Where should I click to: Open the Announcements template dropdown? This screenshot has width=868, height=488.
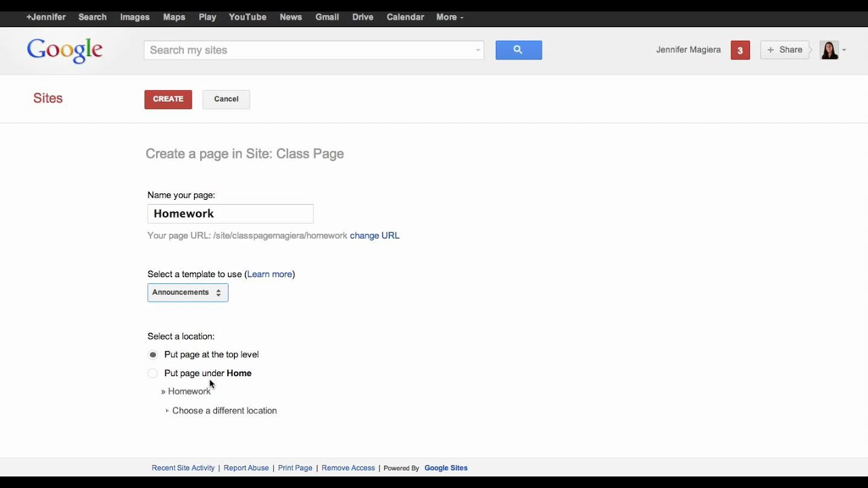(188, 293)
